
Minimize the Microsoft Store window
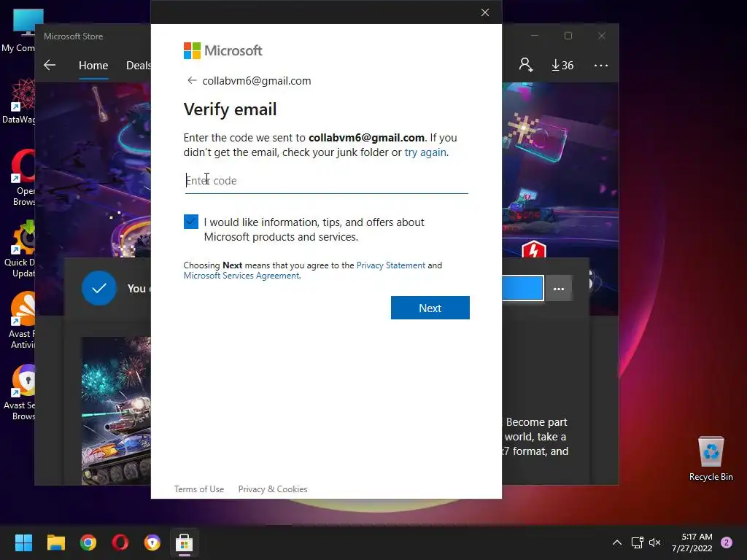point(535,36)
